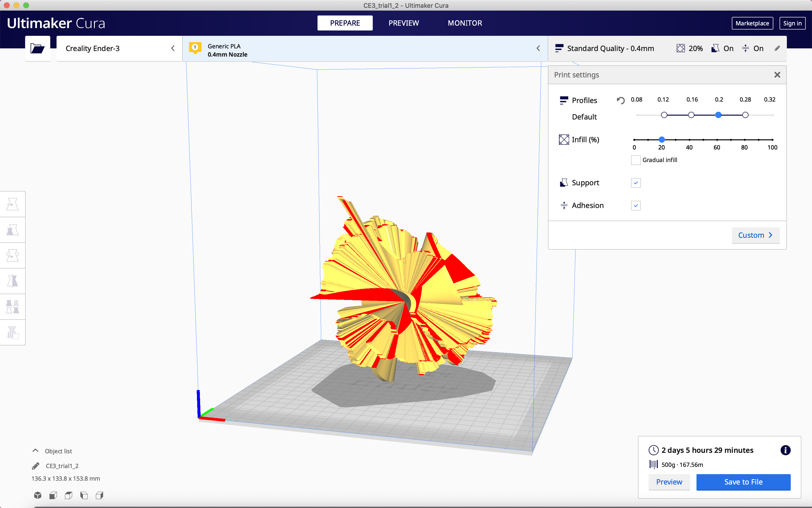
Task: Click pencil icon beside CE3_trial1_2
Action: pyautogui.click(x=36, y=466)
